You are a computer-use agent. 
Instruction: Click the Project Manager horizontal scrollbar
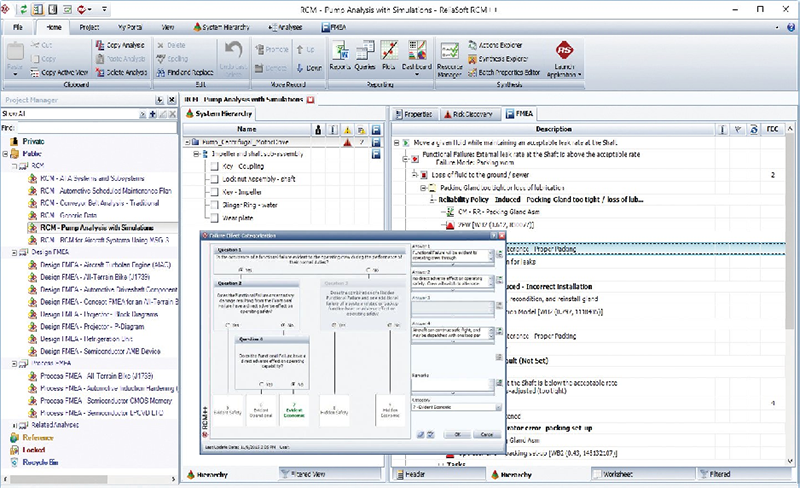tap(58, 479)
